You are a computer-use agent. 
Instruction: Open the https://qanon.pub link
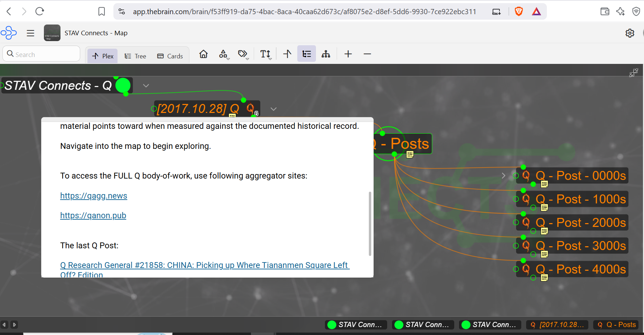tap(93, 216)
